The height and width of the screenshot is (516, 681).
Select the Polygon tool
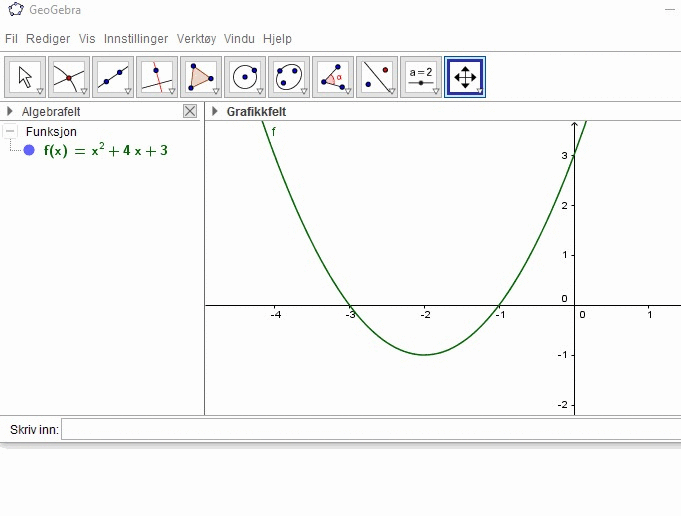[201, 77]
